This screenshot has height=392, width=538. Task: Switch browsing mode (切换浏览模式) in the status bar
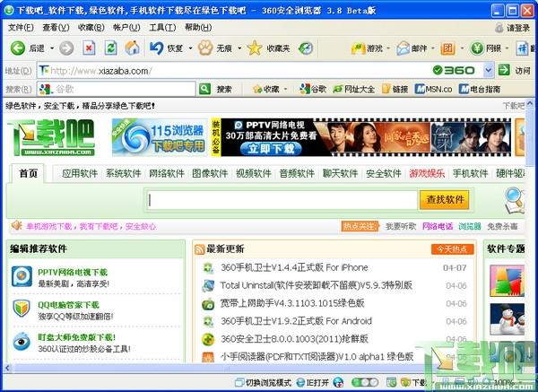coord(263,382)
